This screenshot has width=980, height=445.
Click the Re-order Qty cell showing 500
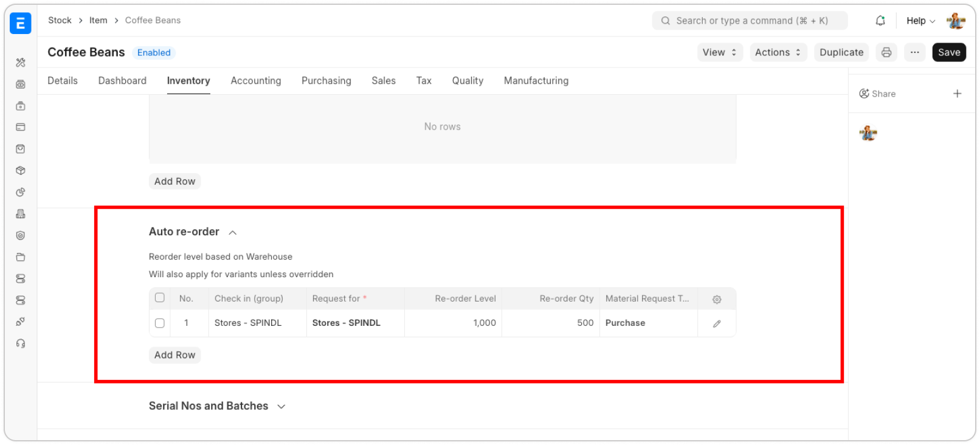pos(550,323)
